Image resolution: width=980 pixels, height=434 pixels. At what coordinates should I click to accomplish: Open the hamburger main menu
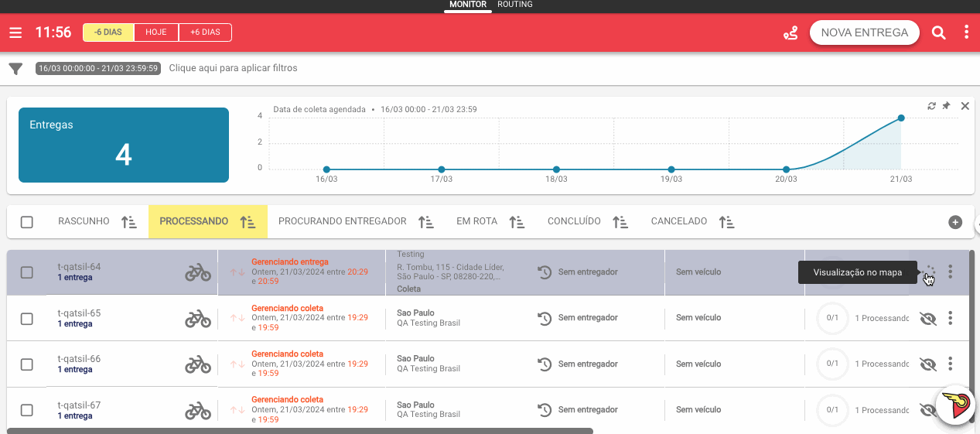pos(15,32)
